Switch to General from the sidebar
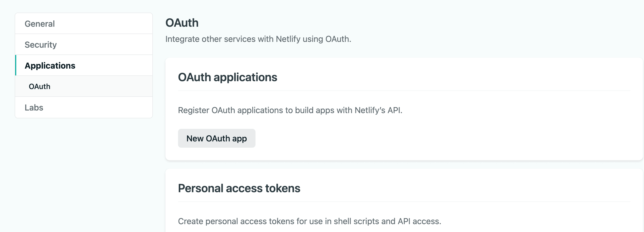The image size is (644, 232). tap(40, 23)
